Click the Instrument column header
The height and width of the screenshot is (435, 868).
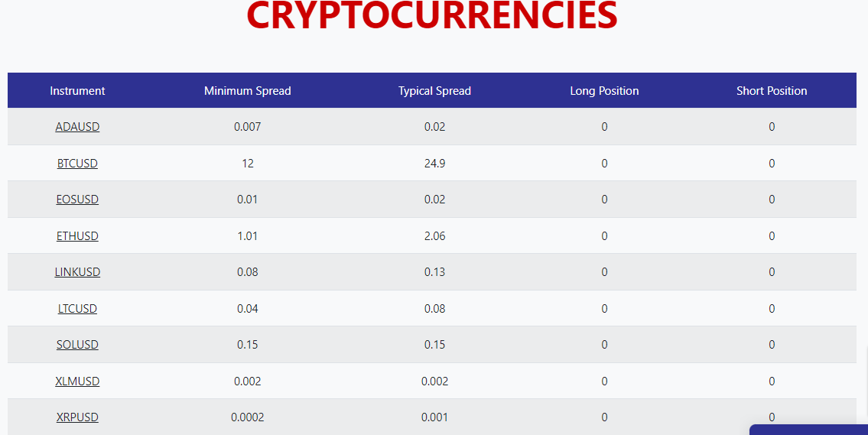77,91
